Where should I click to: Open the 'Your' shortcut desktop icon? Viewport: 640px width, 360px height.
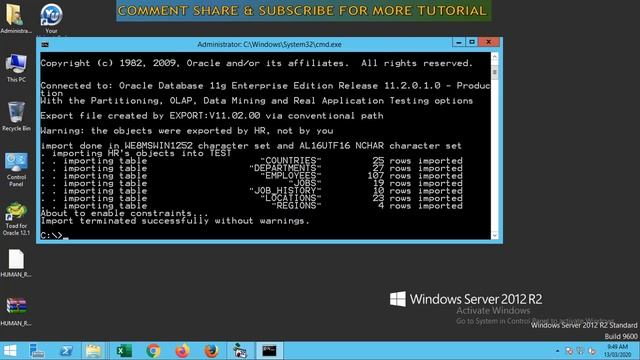point(51,18)
